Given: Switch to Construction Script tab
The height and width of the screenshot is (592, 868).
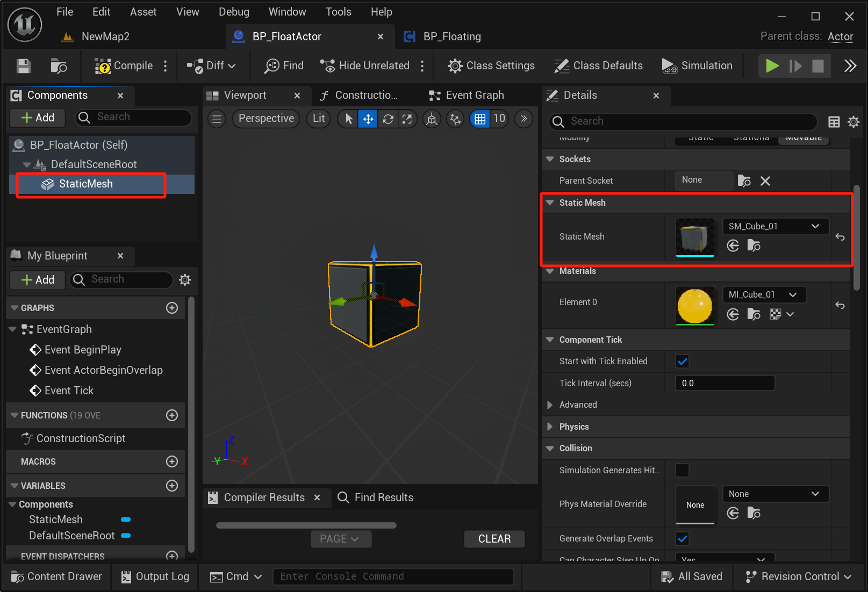Looking at the screenshot, I should tap(359, 96).
